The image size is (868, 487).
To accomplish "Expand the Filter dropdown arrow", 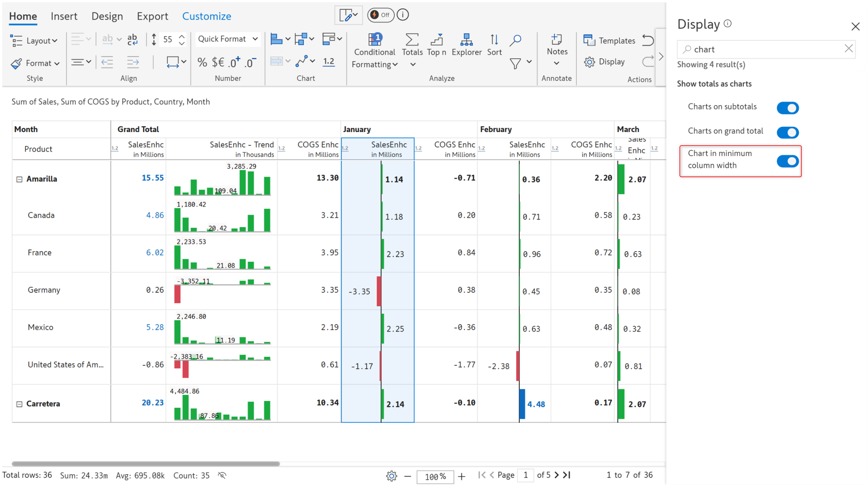I will pyautogui.click(x=529, y=61).
